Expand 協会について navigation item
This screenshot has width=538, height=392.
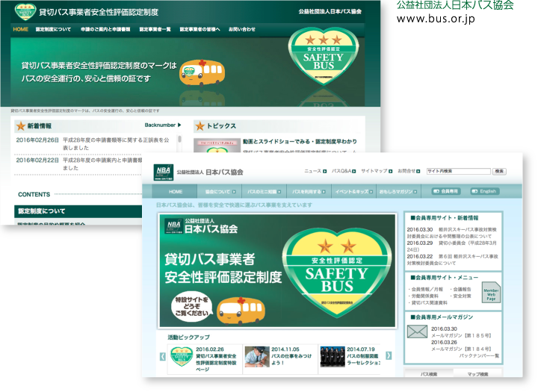pos(220,191)
